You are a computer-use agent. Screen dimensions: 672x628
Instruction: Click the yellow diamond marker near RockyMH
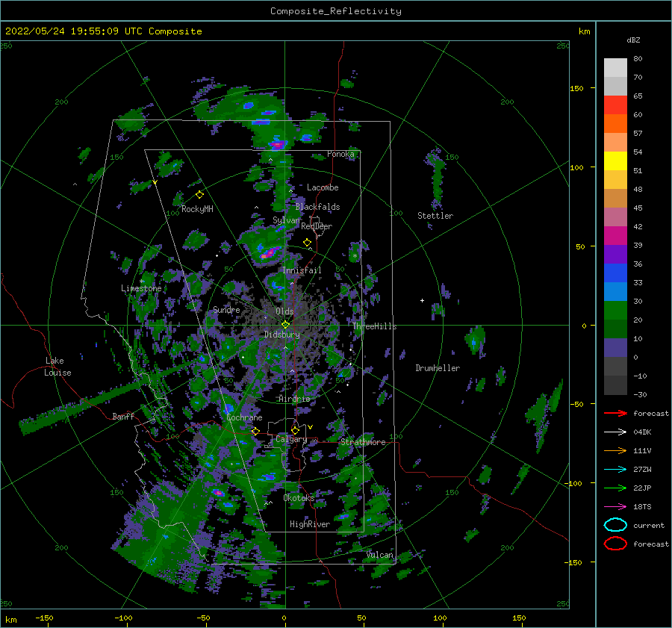tap(199, 195)
